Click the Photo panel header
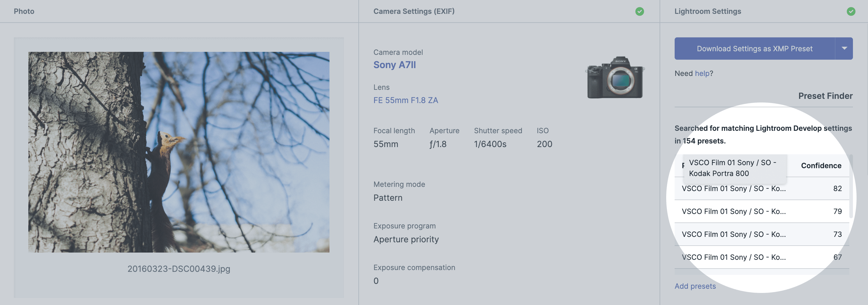Viewport: 868px width, 305px height. point(24,11)
